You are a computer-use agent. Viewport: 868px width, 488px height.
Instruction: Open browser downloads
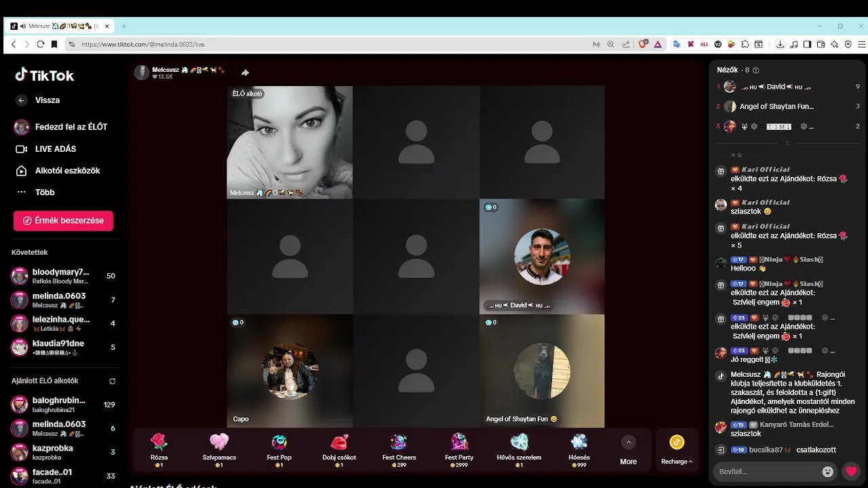781,44
